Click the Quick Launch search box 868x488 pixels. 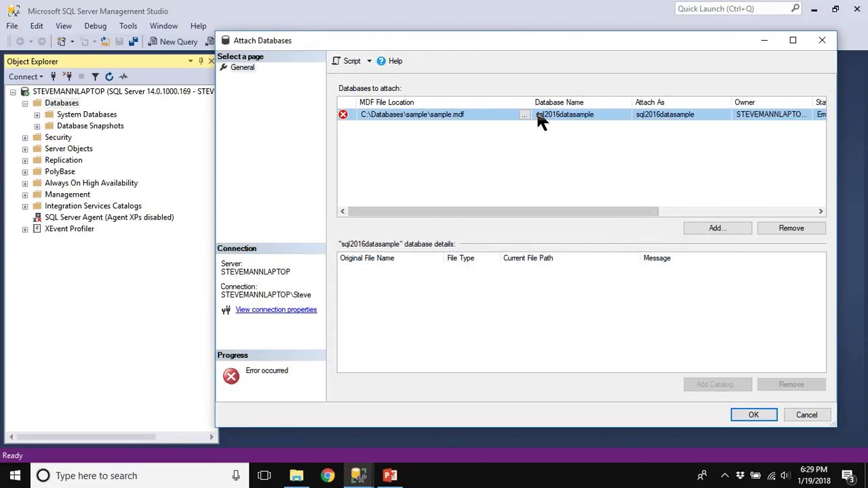tap(738, 9)
